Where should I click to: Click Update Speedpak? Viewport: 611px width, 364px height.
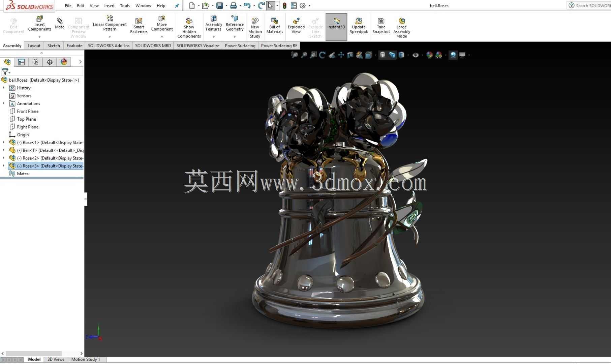tap(359, 26)
